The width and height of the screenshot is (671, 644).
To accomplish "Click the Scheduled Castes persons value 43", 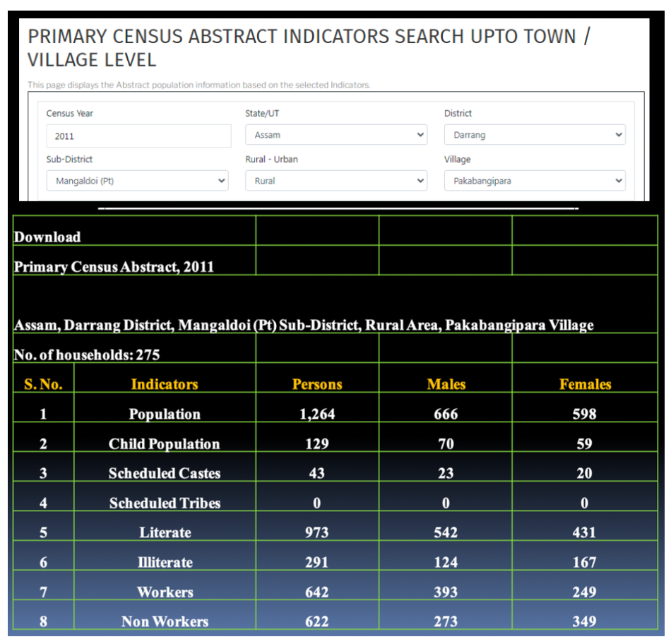I will click(x=317, y=473).
